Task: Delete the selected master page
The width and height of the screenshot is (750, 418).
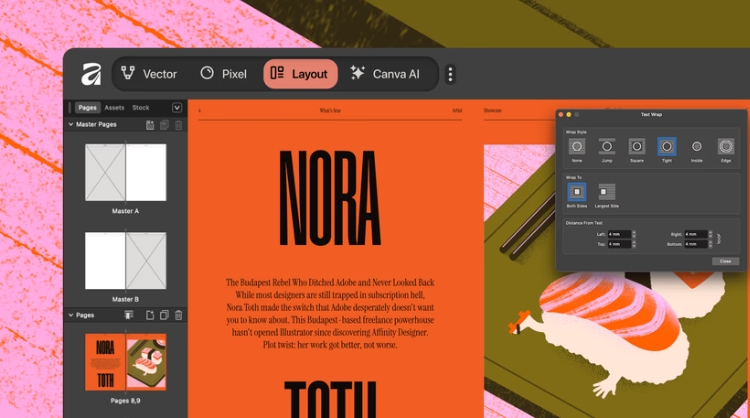Action: tap(178, 125)
